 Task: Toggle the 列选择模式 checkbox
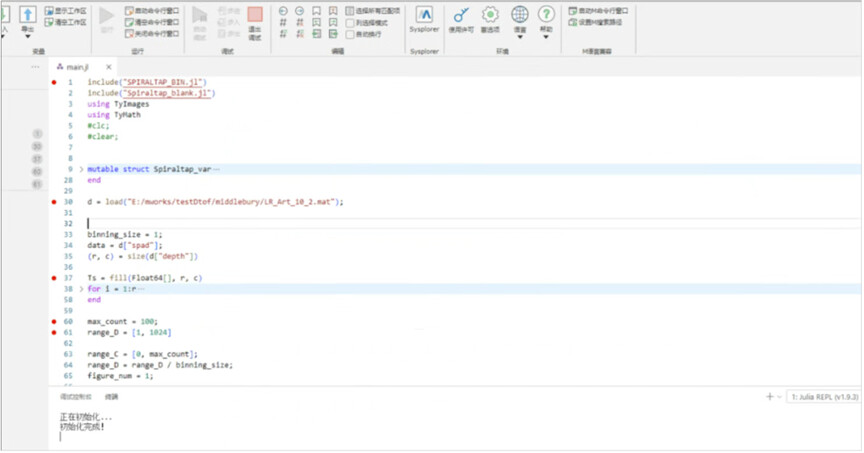[x=350, y=23]
